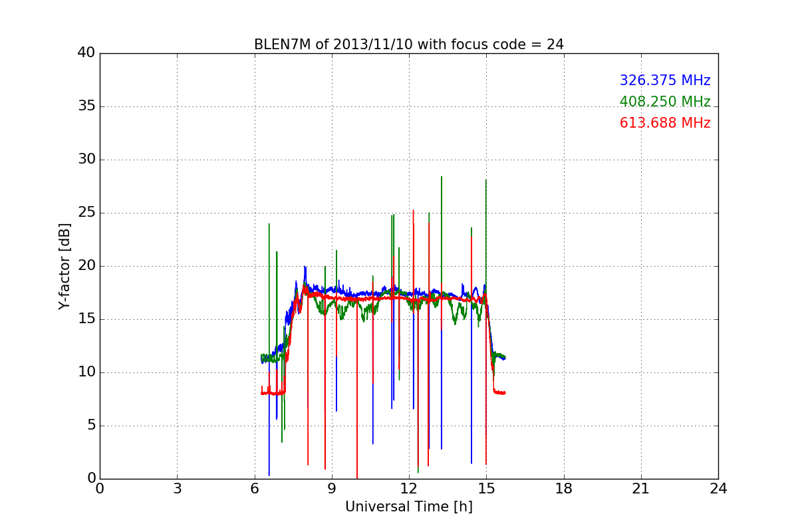Click x-axis tick label 21
798x532 pixels.
(641, 488)
